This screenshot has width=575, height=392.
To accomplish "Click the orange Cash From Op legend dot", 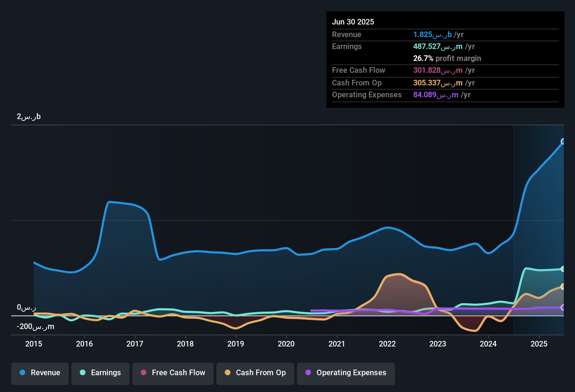I will coord(228,373).
